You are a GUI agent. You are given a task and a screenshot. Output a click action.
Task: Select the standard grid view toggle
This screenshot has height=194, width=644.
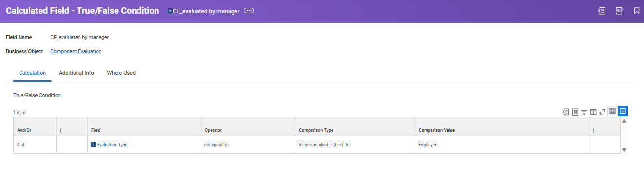click(623, 111)
